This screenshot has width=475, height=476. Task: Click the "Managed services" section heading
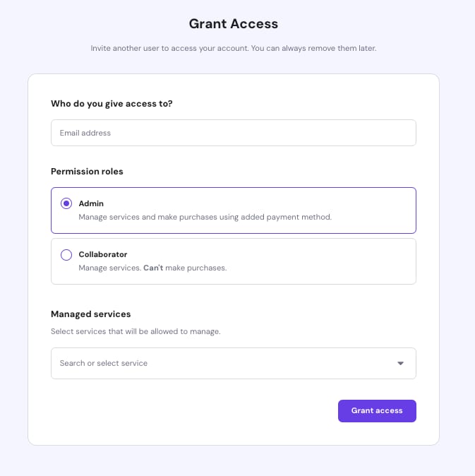point(90,314)
